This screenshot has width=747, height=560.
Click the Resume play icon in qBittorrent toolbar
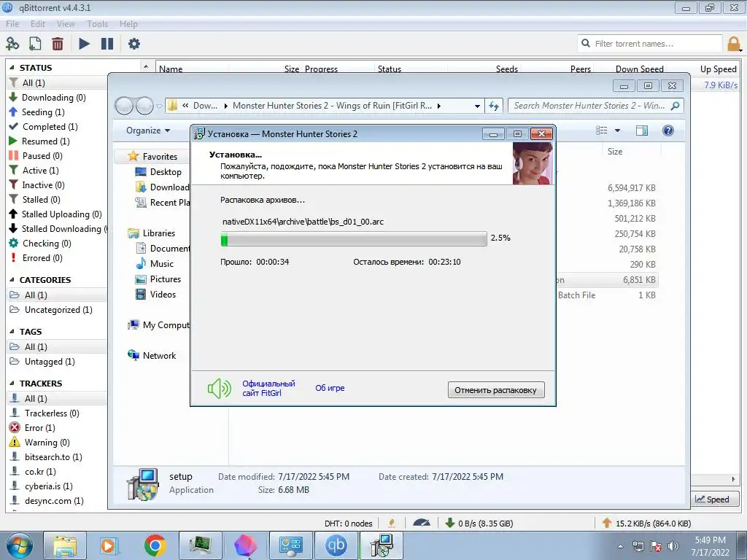pyautogui.click(x=84, y=44)
